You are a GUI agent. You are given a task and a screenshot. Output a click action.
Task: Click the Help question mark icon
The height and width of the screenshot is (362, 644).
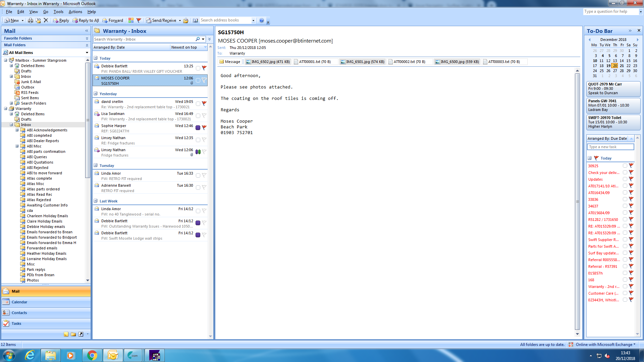262,20
